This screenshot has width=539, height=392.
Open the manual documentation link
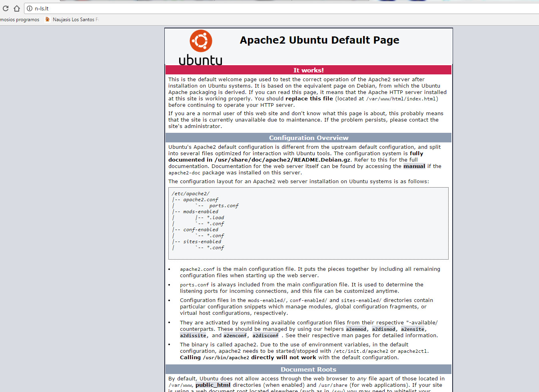point(414,166)
